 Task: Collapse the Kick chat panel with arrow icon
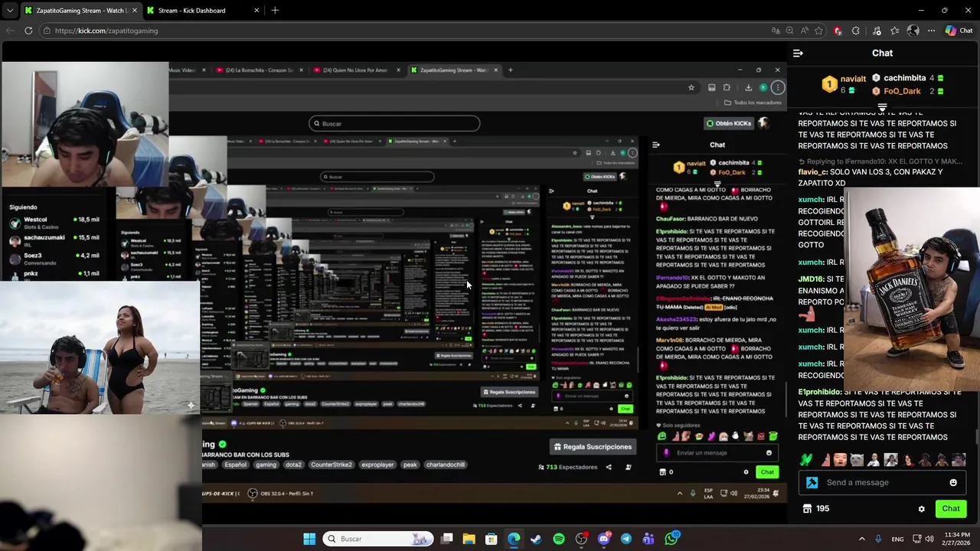click(x=798, y=53)
